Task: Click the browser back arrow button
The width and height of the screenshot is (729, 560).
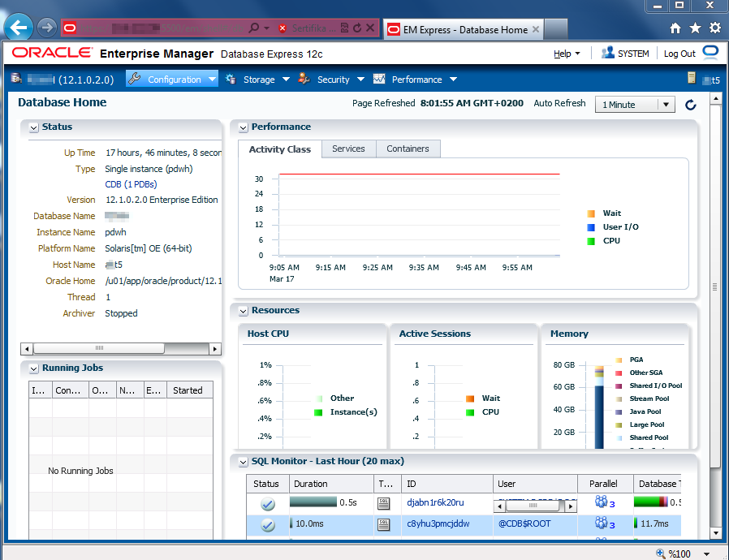Action: (x=19, y=28)
